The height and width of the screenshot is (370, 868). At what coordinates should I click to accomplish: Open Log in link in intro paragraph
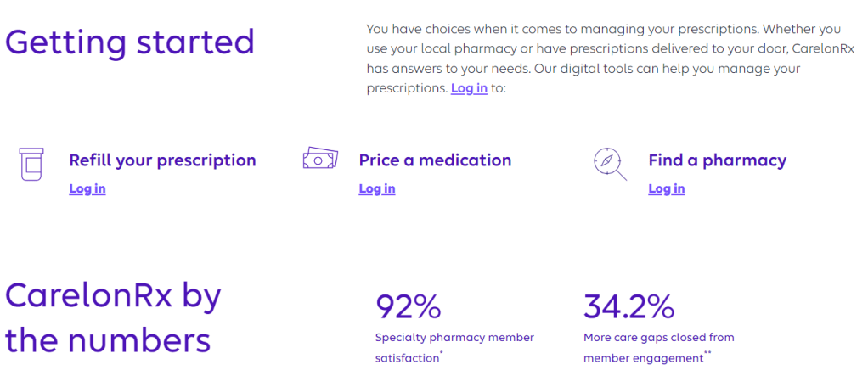[469, 88]
